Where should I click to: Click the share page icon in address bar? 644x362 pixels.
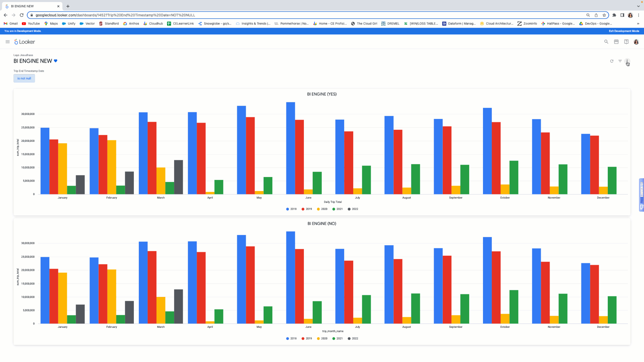(596, 15)
